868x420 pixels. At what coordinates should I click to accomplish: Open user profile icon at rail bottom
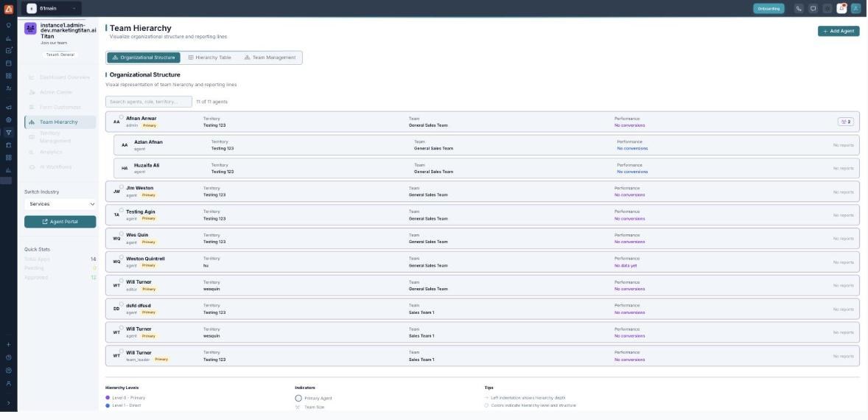pyautogui.click(x=8, y=383)
